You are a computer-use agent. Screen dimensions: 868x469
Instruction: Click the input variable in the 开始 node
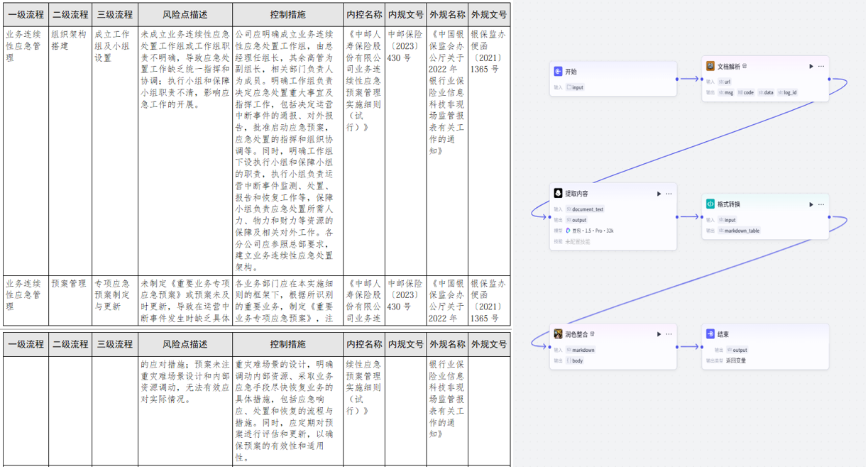pos(576,87)
